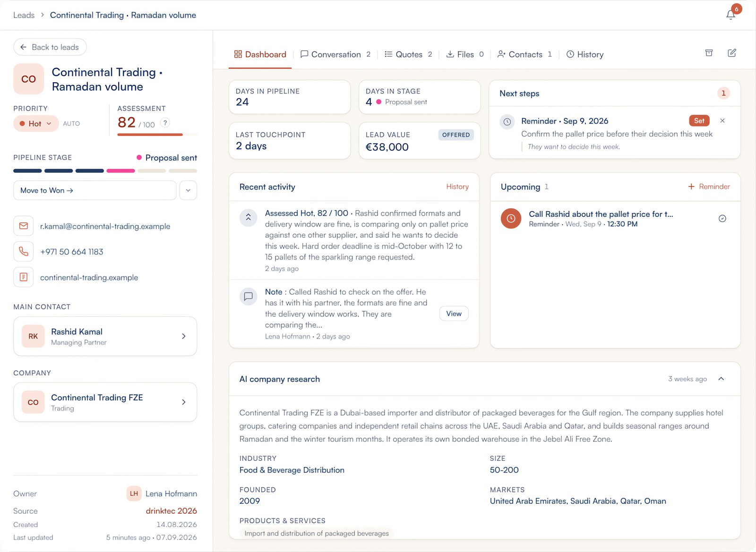This screenshot has height=552, width=756.
Task: Switch to the Dashboard tab
Action: 260,54
